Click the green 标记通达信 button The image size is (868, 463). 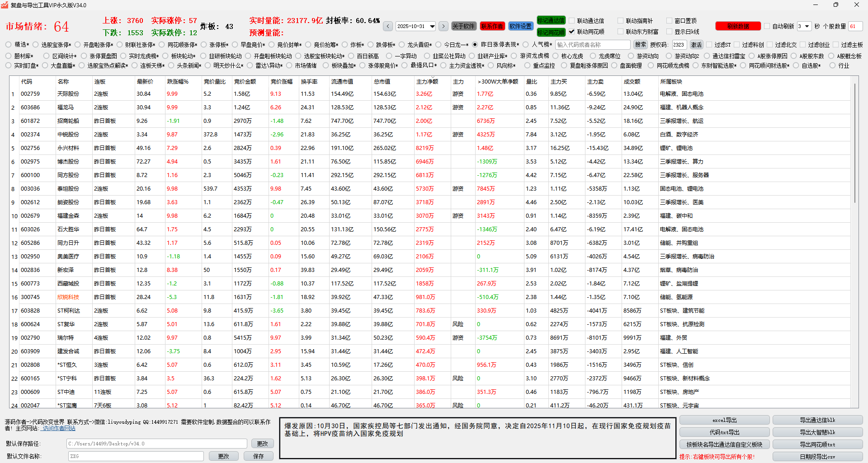pos(551,20)
